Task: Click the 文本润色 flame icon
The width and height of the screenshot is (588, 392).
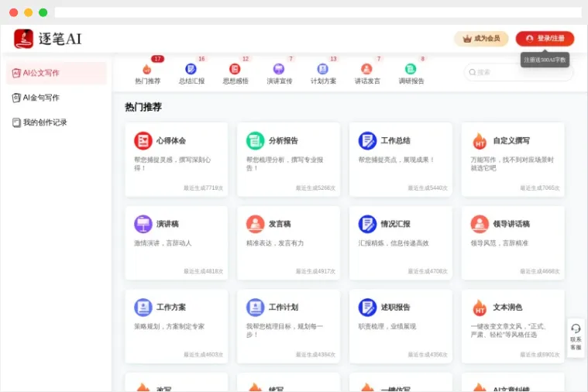Action: coord(480,308)
